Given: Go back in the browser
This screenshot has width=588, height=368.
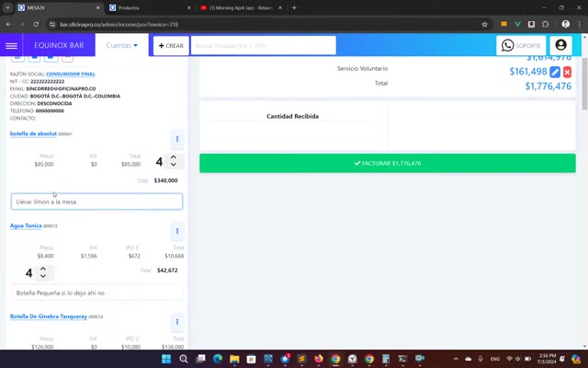Looking at the screenshot, I should [x=8, y=24].
